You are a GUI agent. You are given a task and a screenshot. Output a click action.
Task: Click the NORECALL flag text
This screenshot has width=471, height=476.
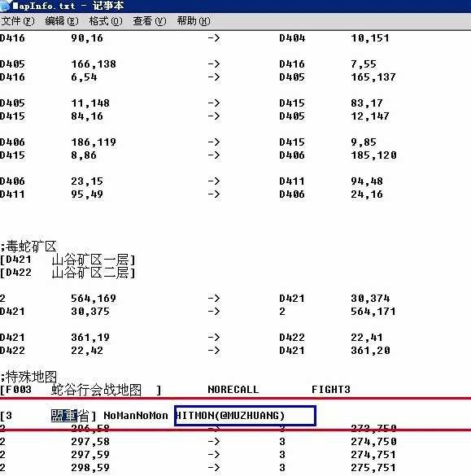click(233, 390)
